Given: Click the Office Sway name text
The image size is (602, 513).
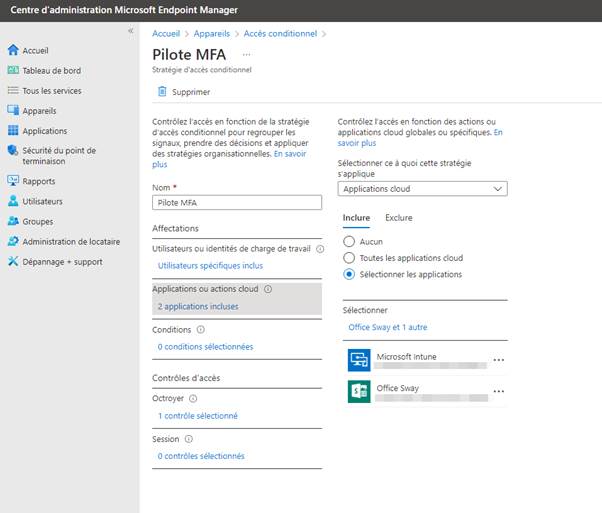Looking at the screenshot, I should pos(397,388).
